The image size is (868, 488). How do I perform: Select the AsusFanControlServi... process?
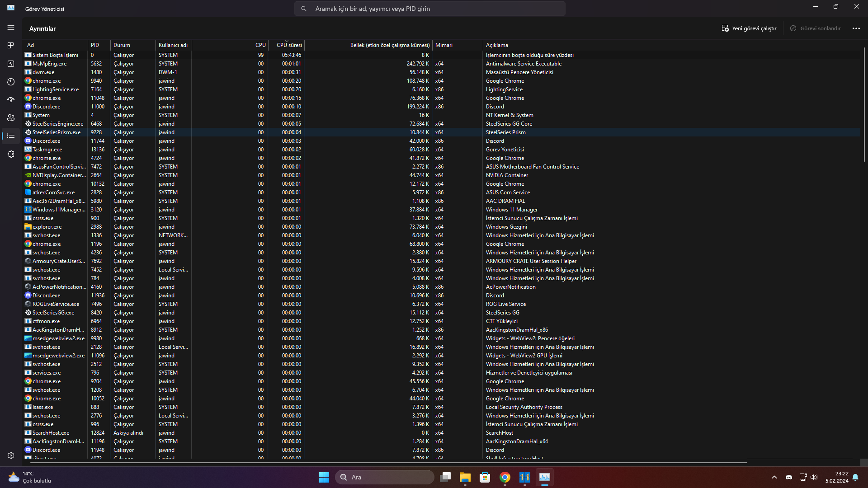tap(441, 167)
